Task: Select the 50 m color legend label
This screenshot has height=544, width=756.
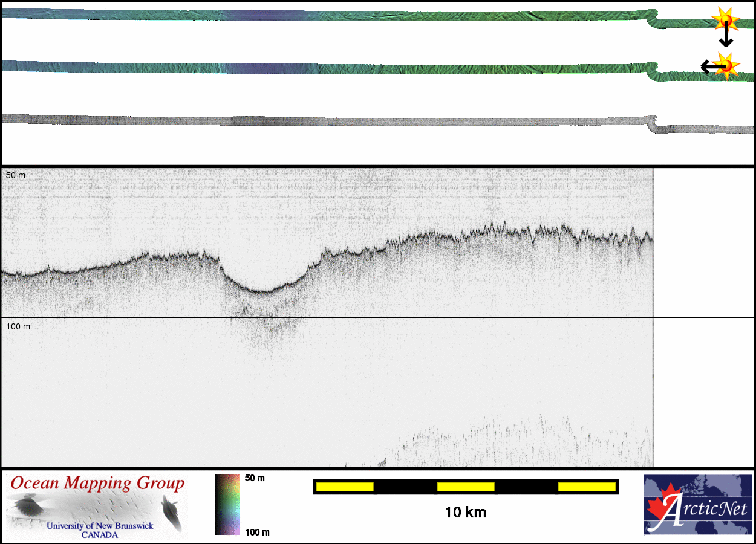Action: point(255,478)
